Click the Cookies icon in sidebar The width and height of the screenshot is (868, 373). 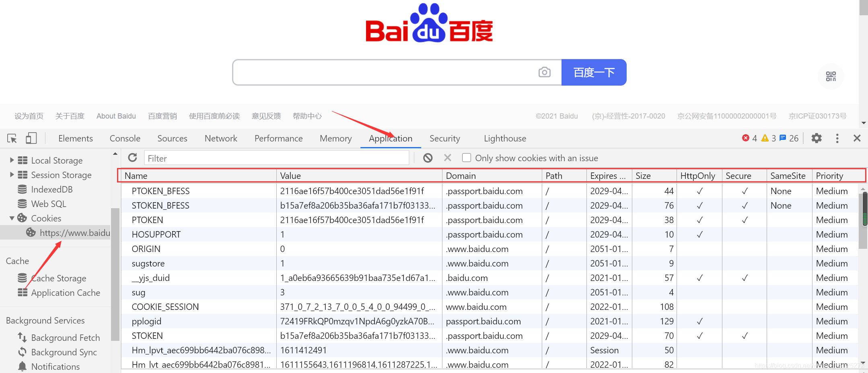[x=22, y=218]
